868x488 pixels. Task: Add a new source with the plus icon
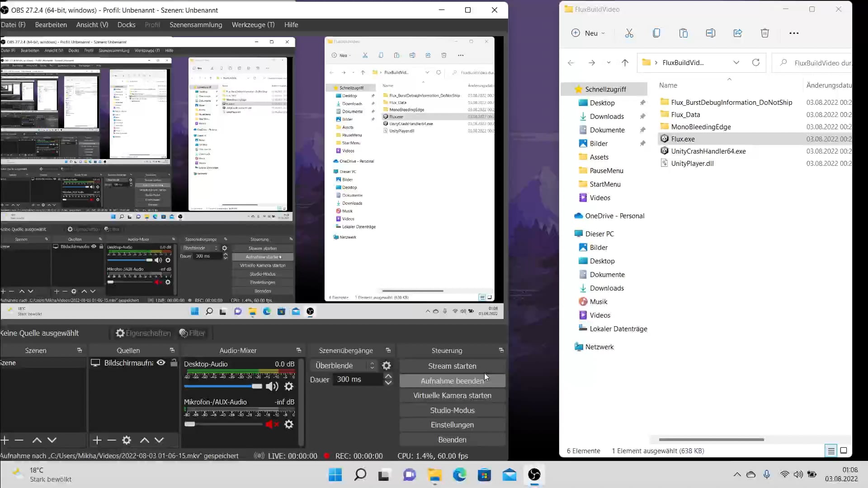97,440
